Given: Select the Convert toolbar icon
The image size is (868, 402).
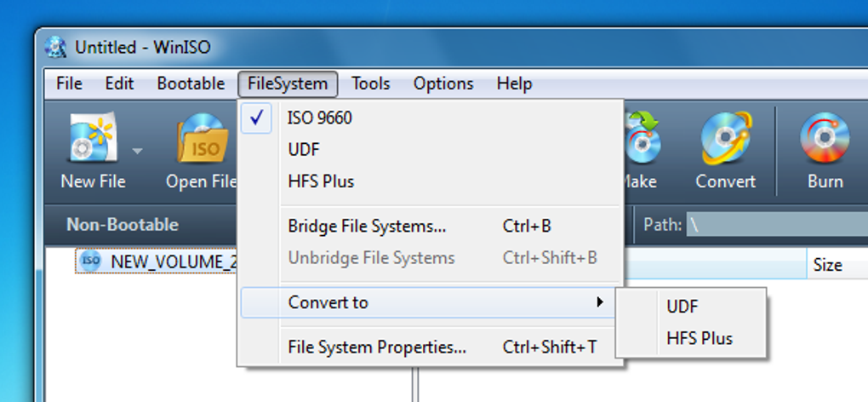Looking at the screenshot, I should click(x=725, y=139).
